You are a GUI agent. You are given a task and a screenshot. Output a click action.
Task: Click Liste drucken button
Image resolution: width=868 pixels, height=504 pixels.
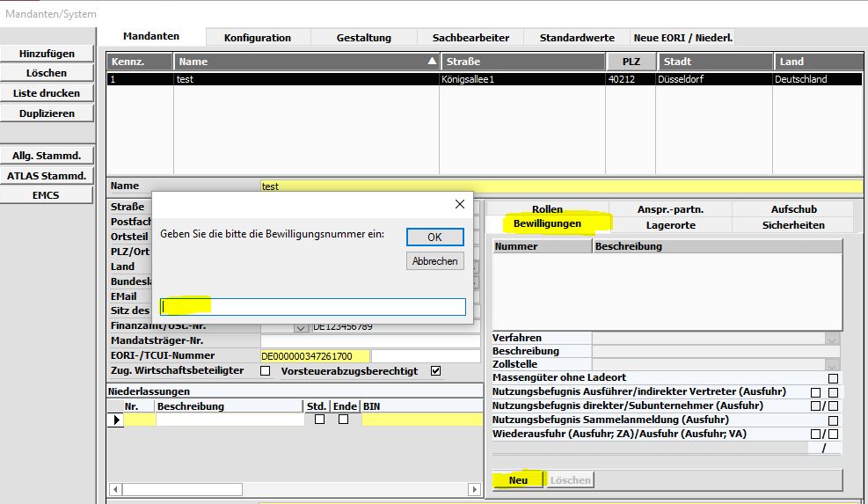pos(47,93)
